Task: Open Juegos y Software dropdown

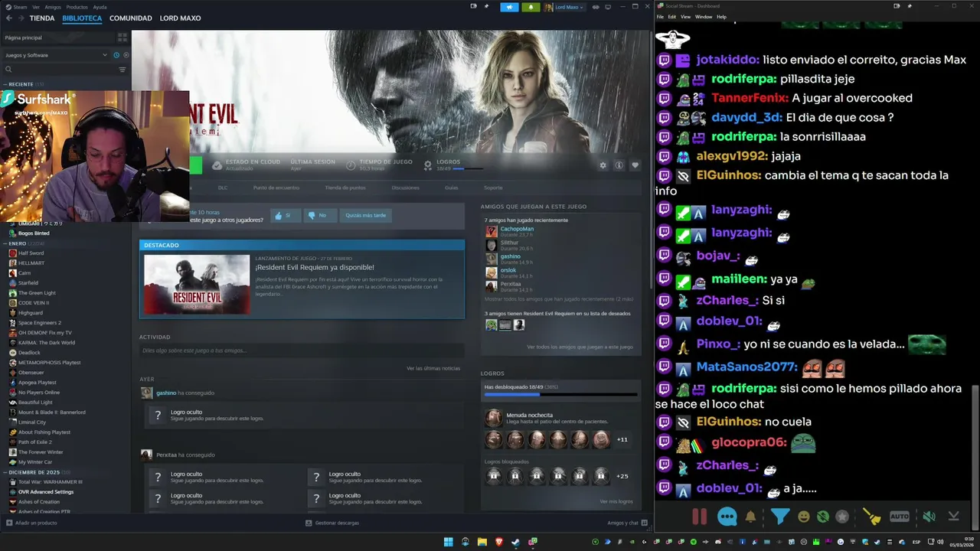Action: pos(56,55)
